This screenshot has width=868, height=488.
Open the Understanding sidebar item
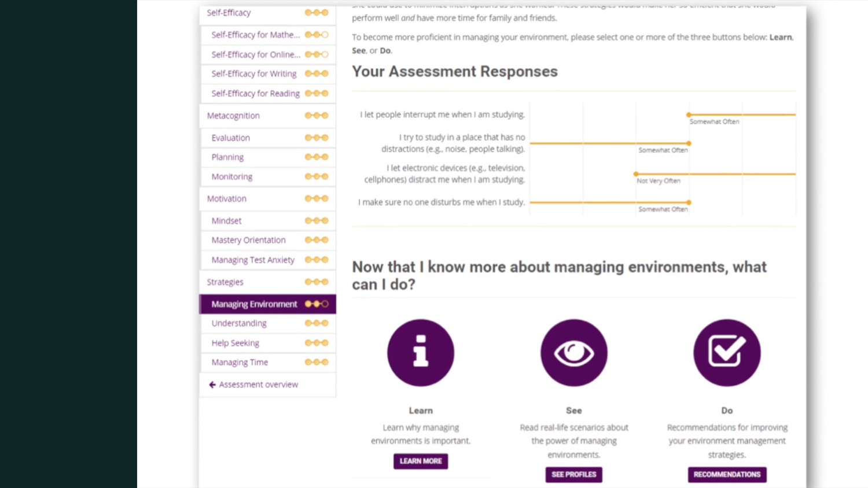[239, 323]
